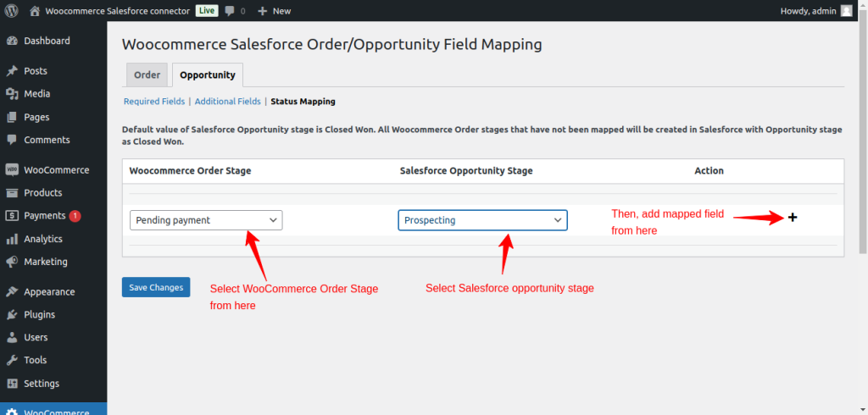Click the Save Changes button
Image resolution: width=868 pixels, height=415 pixels.
(x=156, y=287)
